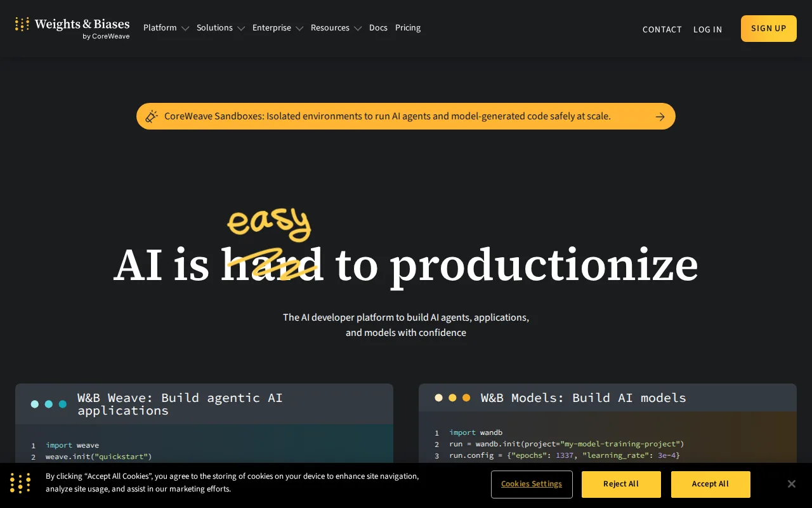812x508 pixels.
Task: Open the Pricing page
Action: (x=408, y=28)
